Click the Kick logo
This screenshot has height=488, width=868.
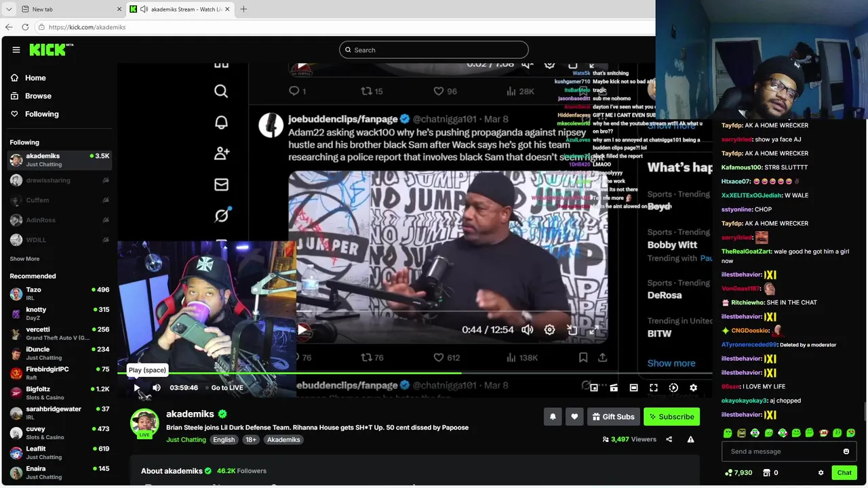pyautogui.click(x=51, y=49)
